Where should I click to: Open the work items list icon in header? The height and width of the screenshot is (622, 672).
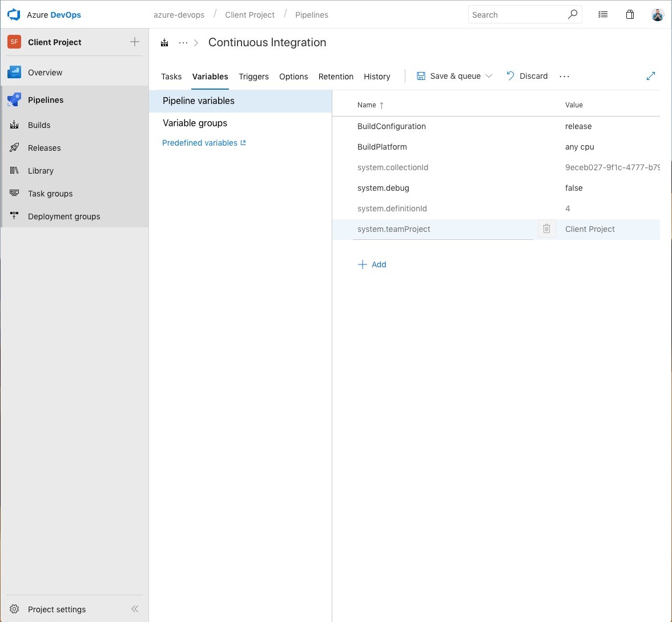tap(603, 15)
